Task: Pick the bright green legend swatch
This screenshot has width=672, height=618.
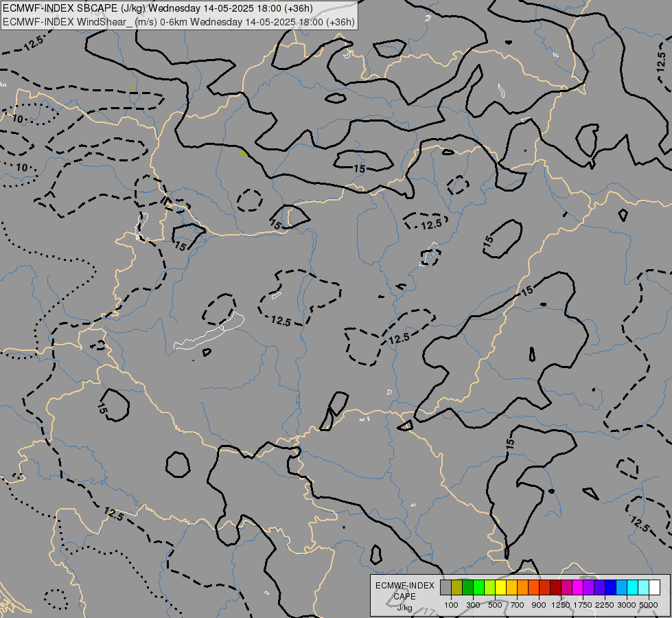Action: point(478,587)
